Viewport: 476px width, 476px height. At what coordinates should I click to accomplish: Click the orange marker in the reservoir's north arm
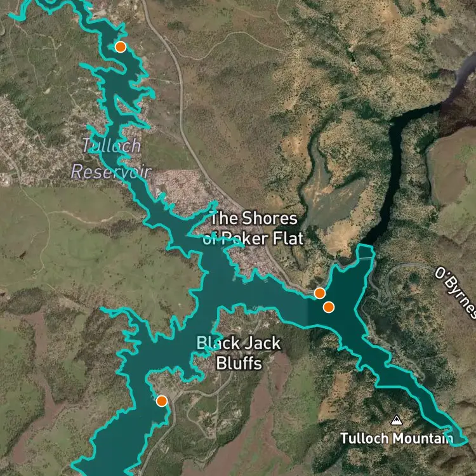(121, 47)
